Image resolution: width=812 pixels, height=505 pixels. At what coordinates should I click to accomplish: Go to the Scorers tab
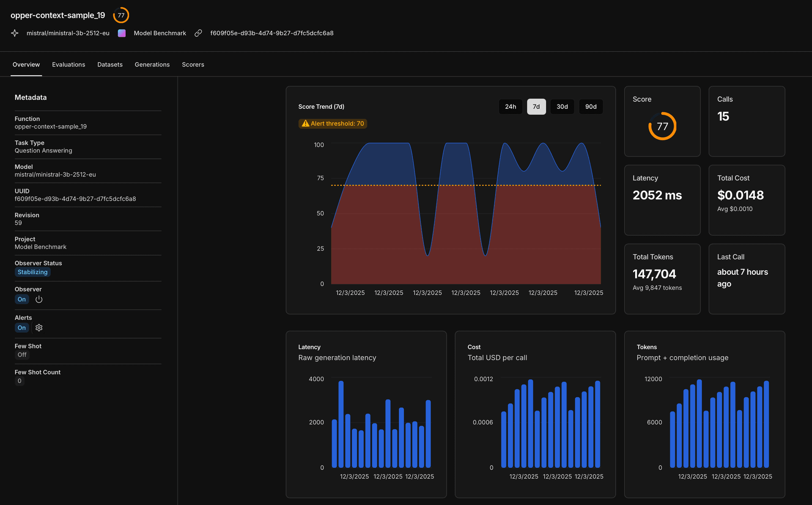click(193, 64)
